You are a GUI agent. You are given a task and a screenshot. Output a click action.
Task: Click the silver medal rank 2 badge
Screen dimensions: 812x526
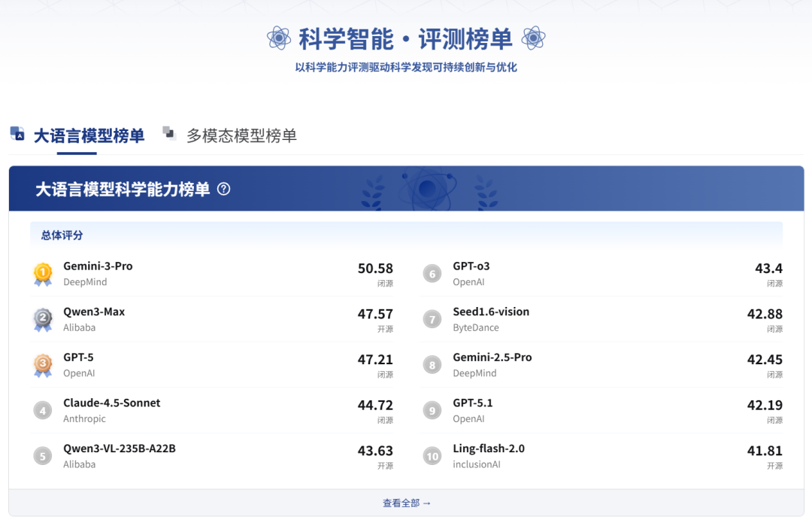pyautogui.click(x=43, y=320)
